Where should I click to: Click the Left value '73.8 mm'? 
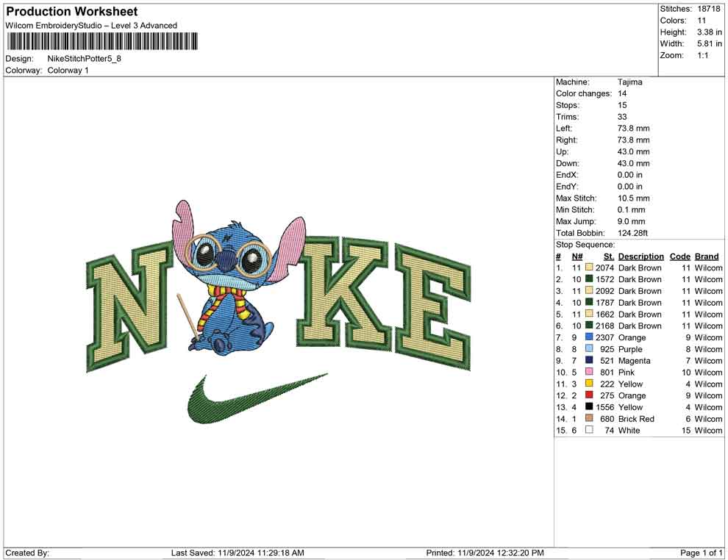(633, 129)
